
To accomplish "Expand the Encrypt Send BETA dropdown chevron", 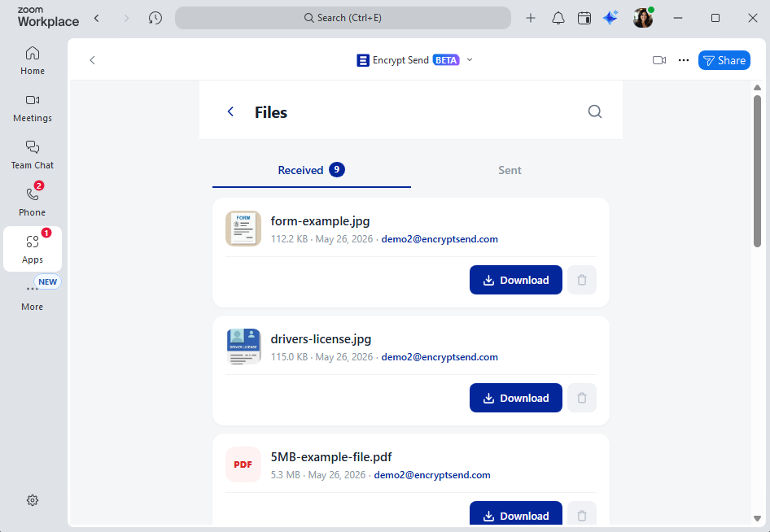I will pos(470,60).
